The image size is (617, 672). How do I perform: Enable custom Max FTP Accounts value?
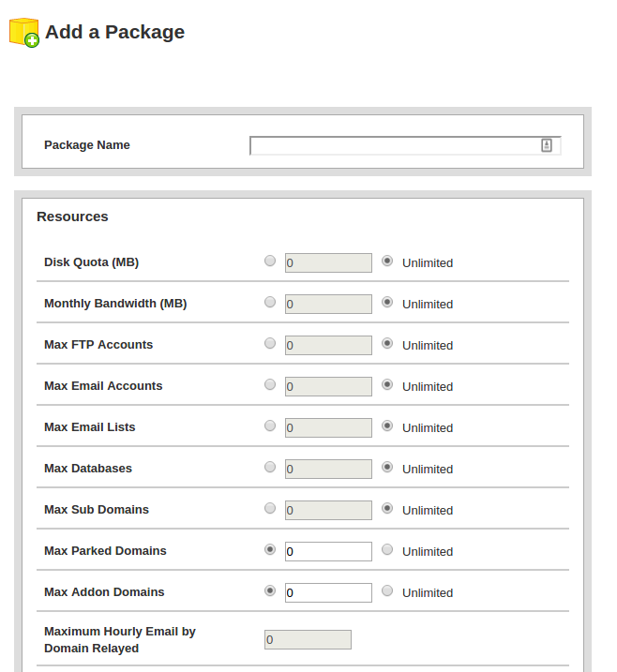coord(270,344)
